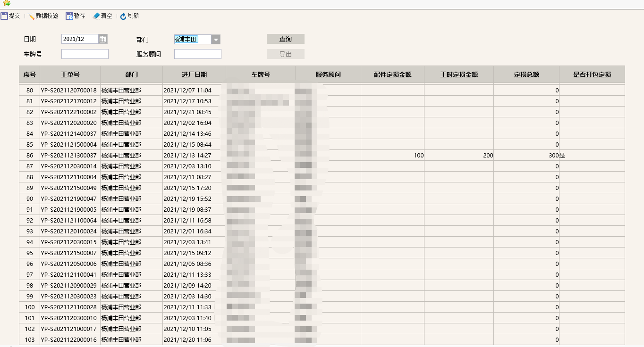Select work order YP-S2021120100024
The width and height of the screenshot is (644, 347).
click(x=68, y=231)
